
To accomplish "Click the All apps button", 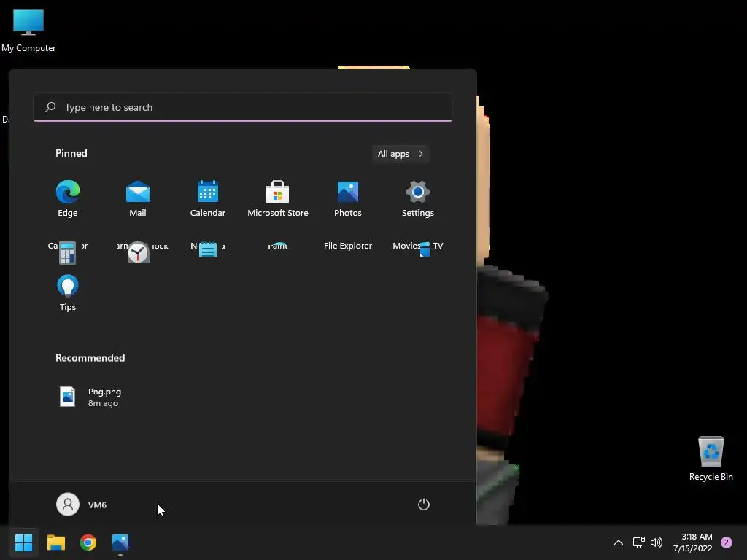I will pyautogui.click(x=400, y=154).
